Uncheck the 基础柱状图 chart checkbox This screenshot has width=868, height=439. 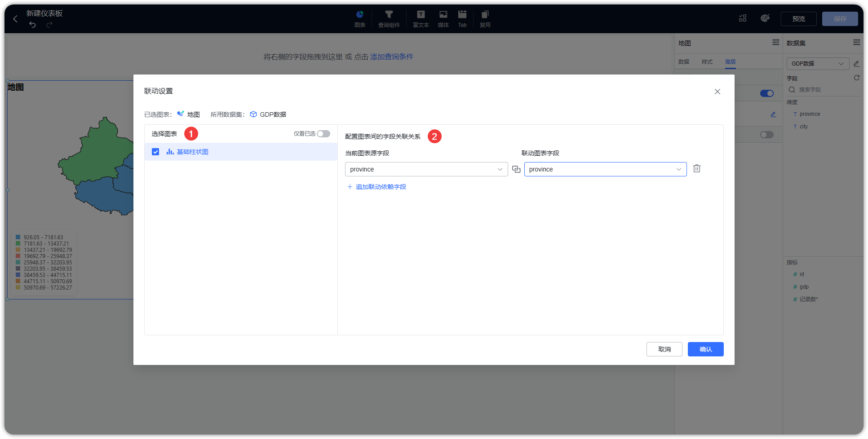point(155,152)
